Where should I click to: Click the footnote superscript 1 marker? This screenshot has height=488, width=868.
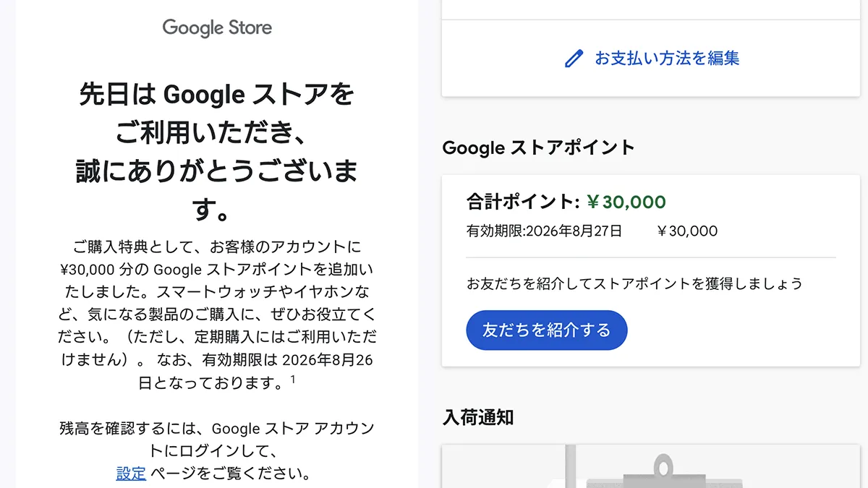coord(293,378)
